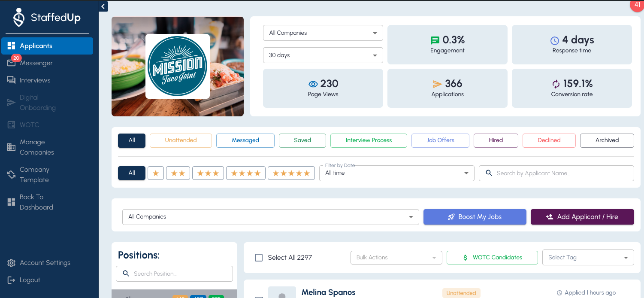
Task: Click the Manage Companies building icon
Action: click(x=11, y=147)
